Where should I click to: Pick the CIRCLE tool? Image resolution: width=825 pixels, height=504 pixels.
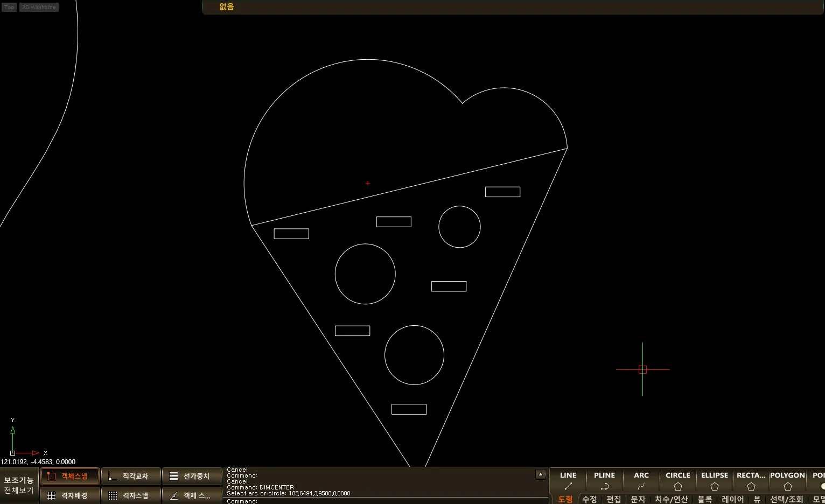click(x=677, y=480)
